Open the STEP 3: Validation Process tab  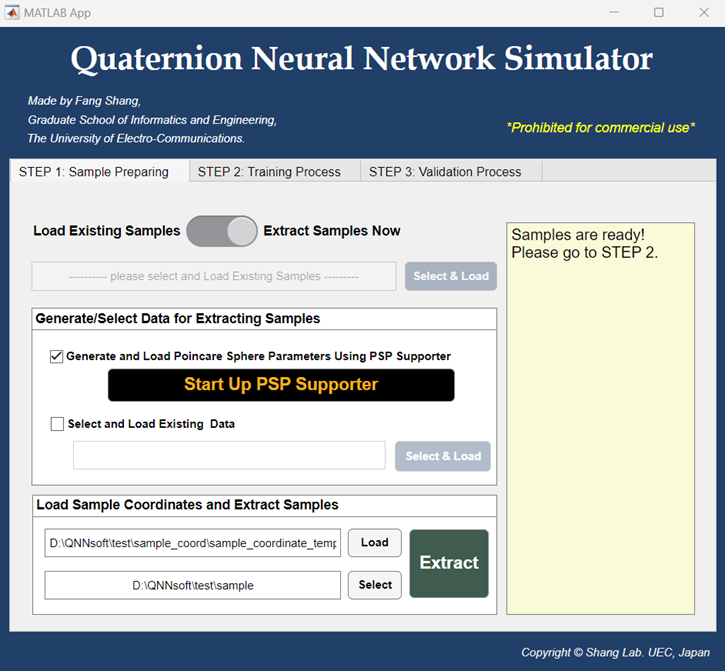click(x=451, y=172)
